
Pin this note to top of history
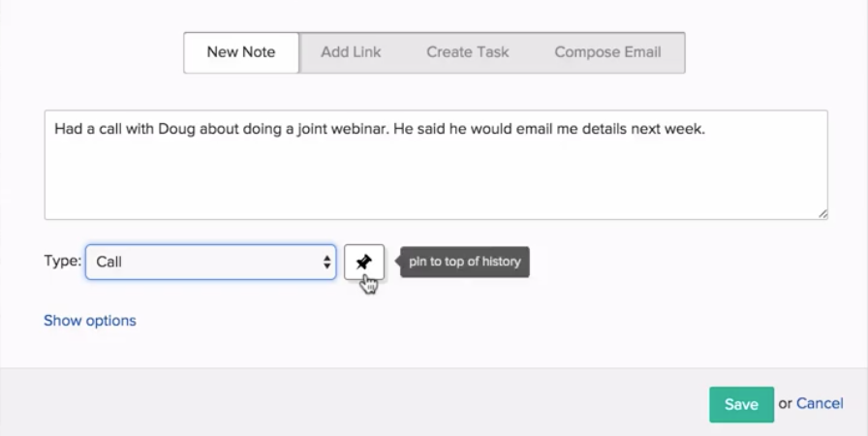tap(363, 262)
